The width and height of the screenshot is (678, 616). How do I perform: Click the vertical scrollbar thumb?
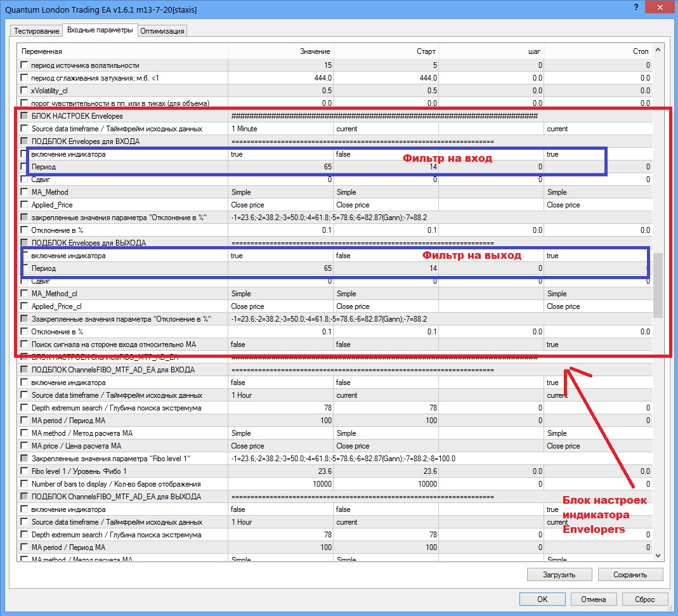(658, 285)
